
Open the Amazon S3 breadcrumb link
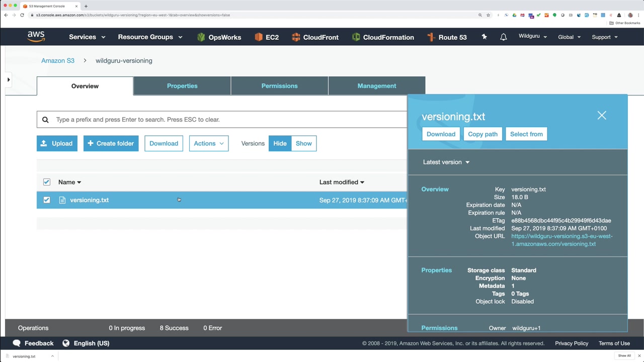point(58,61)
